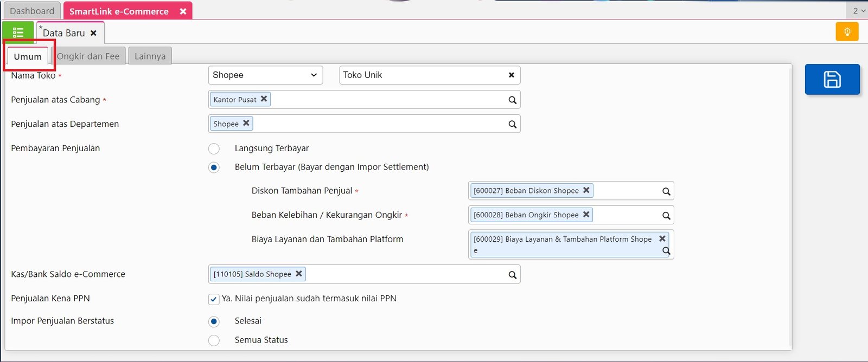Clear the Toko Unik store name
This screenshot has height=362, width=868.
point(511,75)
